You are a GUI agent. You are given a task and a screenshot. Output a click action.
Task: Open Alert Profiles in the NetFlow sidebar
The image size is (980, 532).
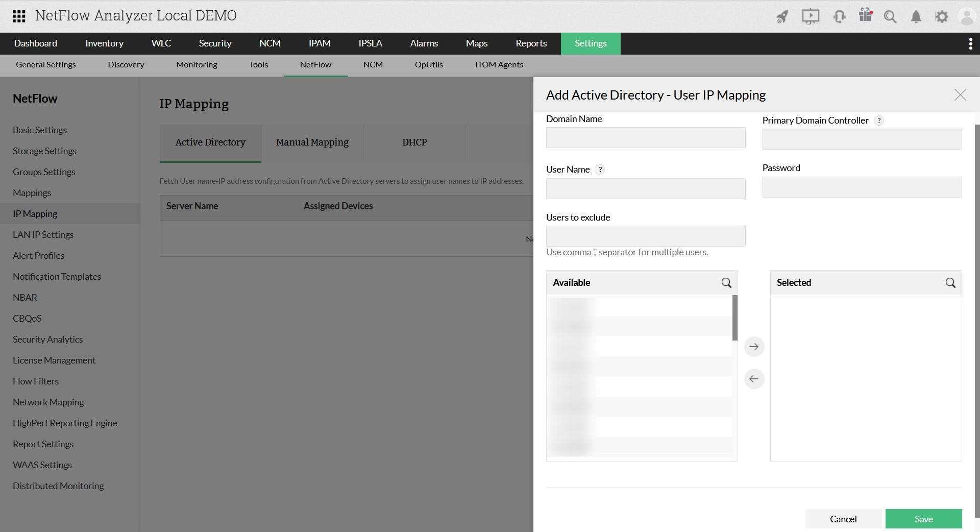(x=38, y=255)
